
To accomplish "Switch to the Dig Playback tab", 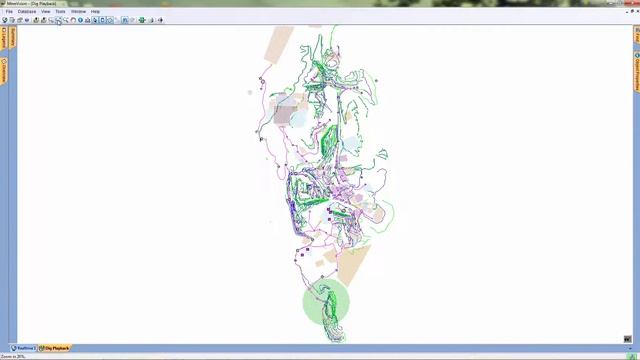I will [55, 348].
